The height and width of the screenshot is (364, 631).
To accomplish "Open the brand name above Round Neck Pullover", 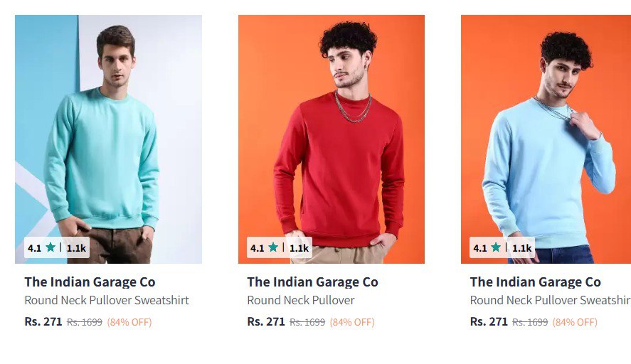I will [x=313, y=282].
